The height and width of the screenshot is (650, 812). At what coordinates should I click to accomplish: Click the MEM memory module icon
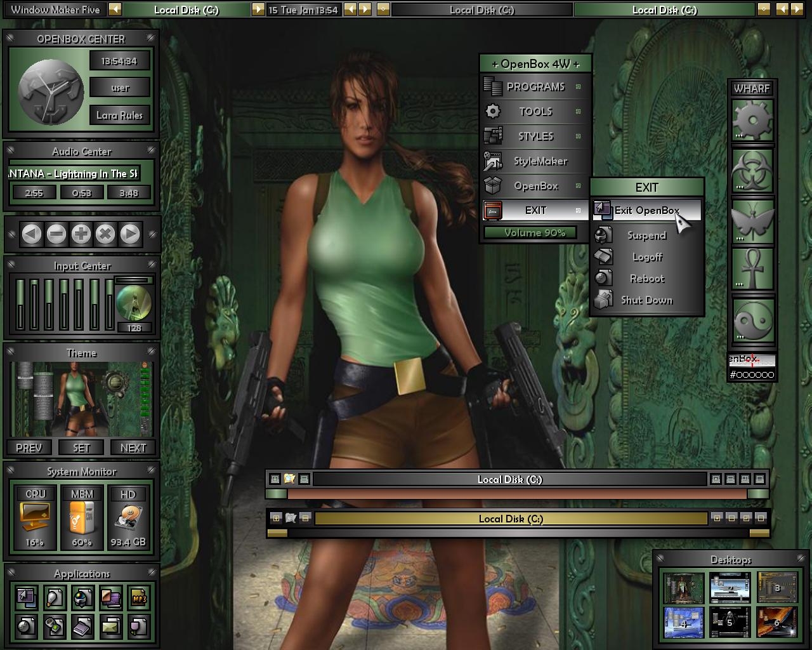pos(82,517)
